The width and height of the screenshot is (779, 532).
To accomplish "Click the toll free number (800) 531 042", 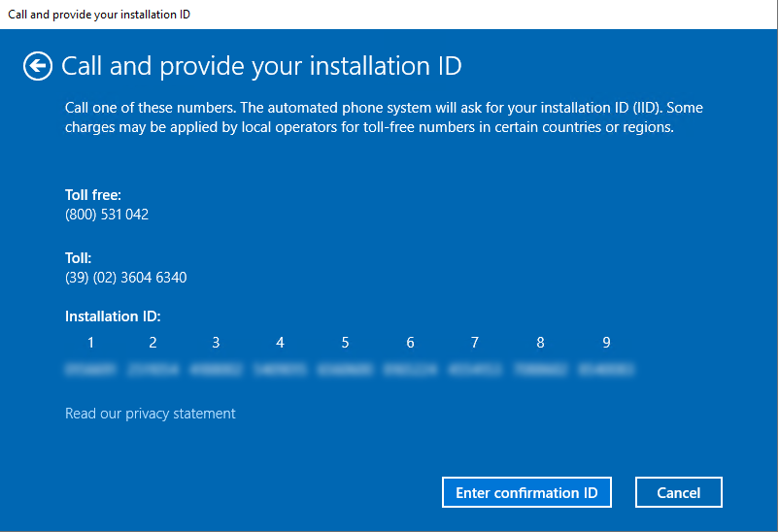I will [x=107, y=215].
